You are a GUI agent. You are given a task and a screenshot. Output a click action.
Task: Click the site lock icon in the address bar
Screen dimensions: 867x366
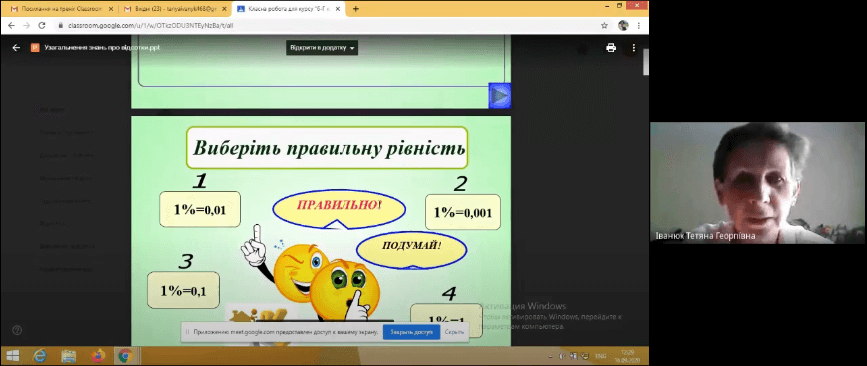[x=61, y=25]
